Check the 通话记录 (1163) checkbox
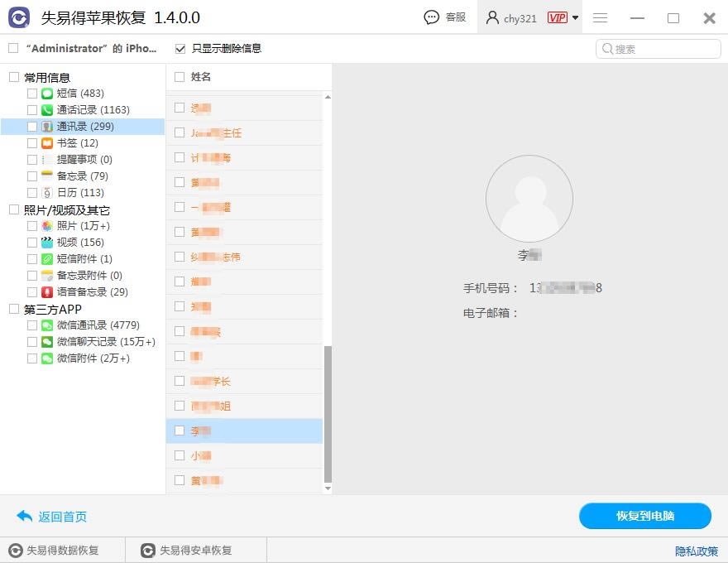728x563 pixels. pyautogui.click(x=31, y=110)
